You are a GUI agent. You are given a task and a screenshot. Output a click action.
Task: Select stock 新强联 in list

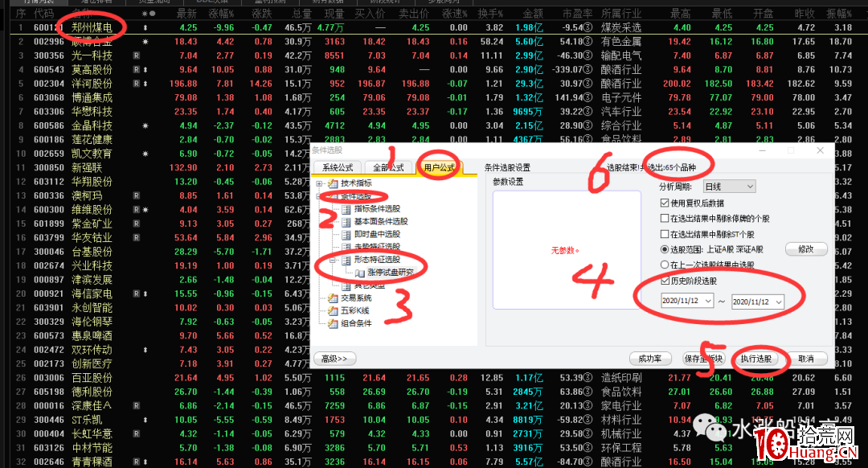[87, 168]
